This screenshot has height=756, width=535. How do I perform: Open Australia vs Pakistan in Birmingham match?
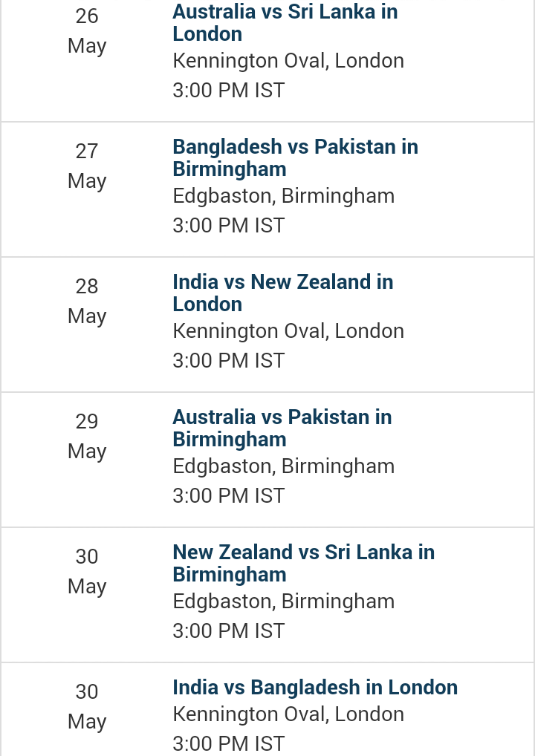282,428
